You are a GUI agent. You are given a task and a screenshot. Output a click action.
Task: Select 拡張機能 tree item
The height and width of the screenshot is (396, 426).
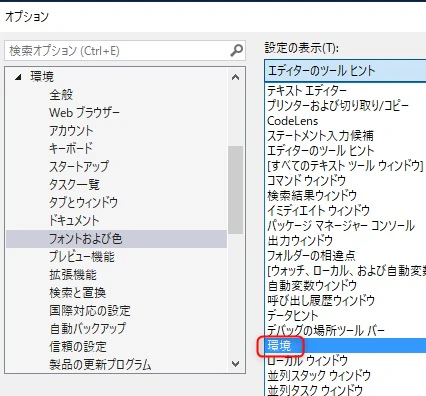(x=73, y=275)
